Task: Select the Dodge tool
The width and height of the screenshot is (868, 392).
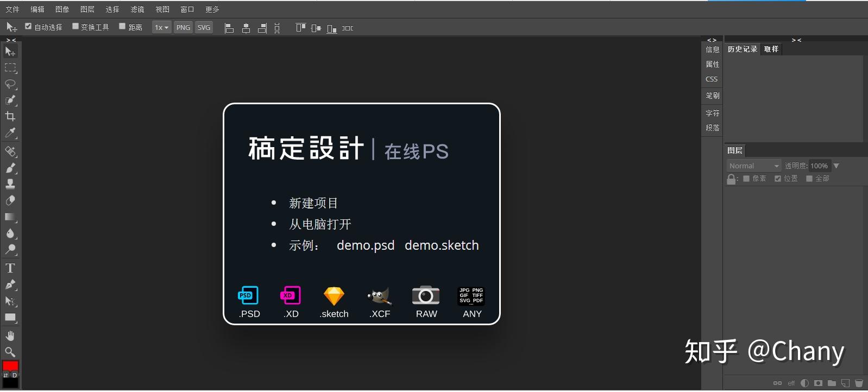Action: click(x=10, y=250)
